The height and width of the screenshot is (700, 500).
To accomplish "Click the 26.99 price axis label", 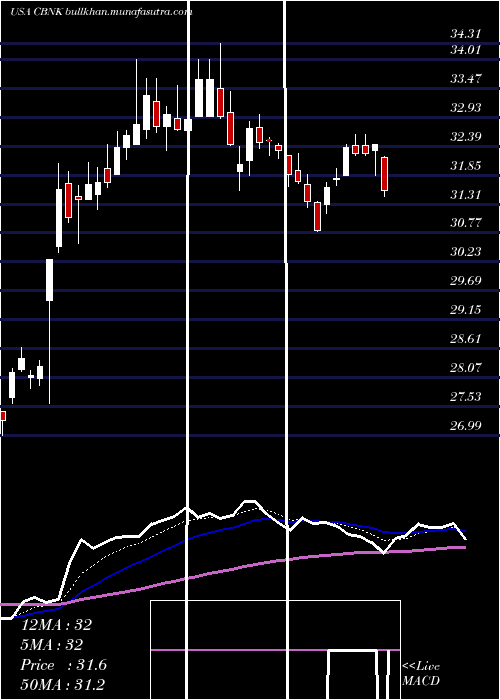I will [x=466, y=425].
